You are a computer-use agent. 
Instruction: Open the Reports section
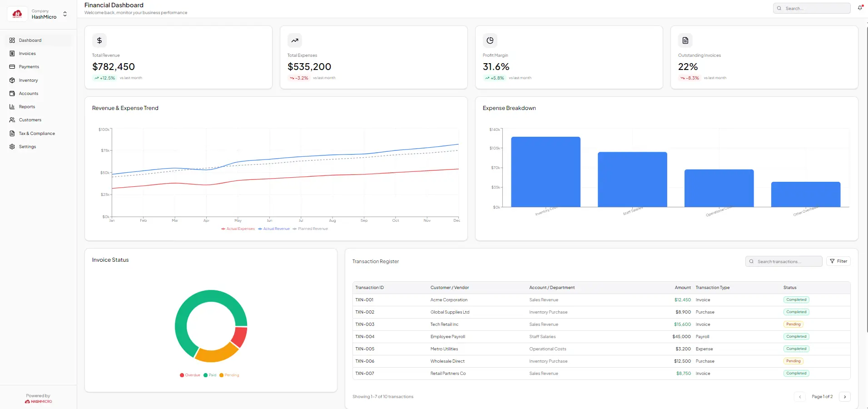[26, 106]
